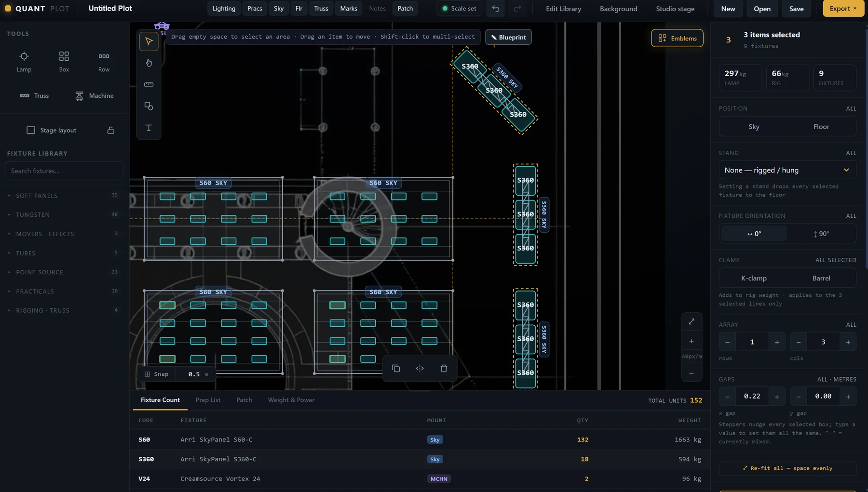Toggle the Truss layer button
The height and width of the screenshot is (492, 868).
point(321,9)
